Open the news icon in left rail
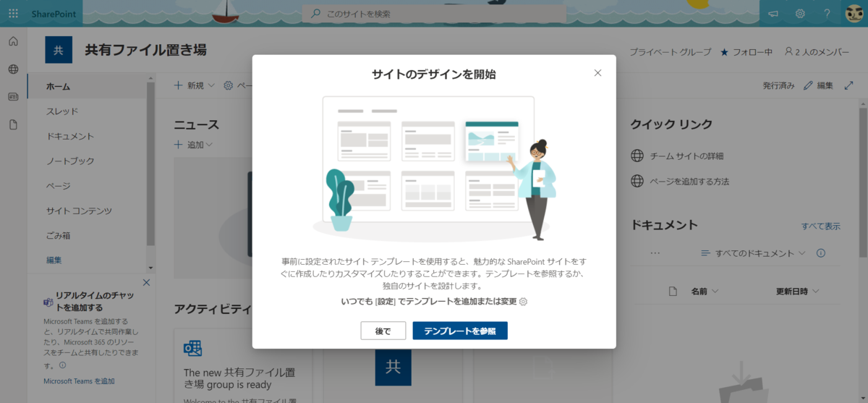The image size is (868, 403). (13, 97)
